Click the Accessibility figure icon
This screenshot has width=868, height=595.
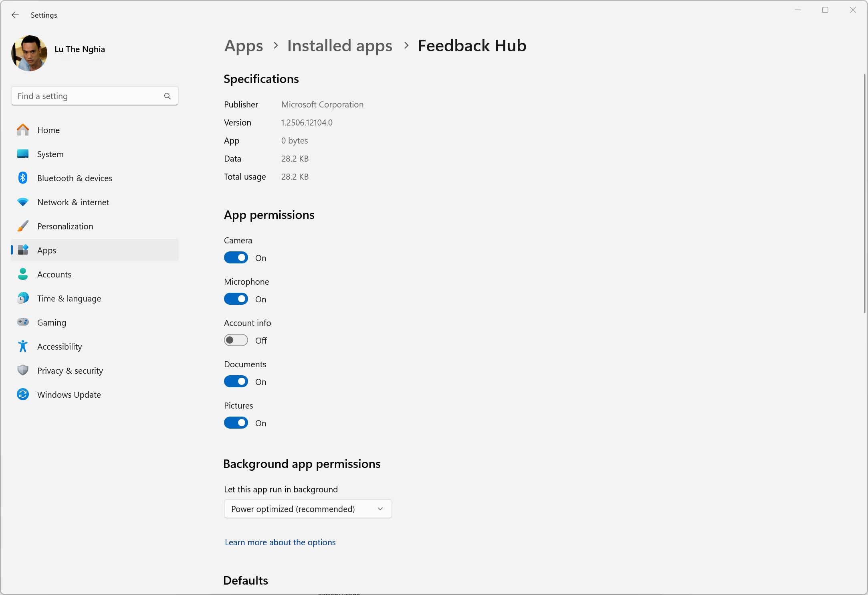tap(23, 346)
